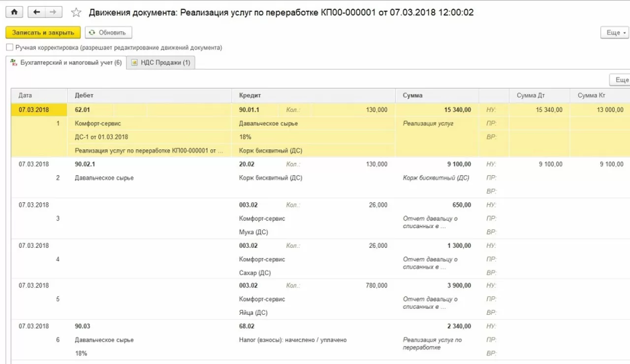Click the Сумма Дт column header
Image resolution: width=630 pixels, height=364 pixels.
(x=531, y=95)
